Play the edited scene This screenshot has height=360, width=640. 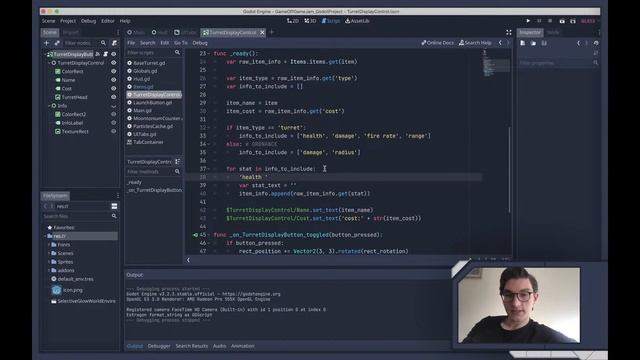tap(562, 21)
